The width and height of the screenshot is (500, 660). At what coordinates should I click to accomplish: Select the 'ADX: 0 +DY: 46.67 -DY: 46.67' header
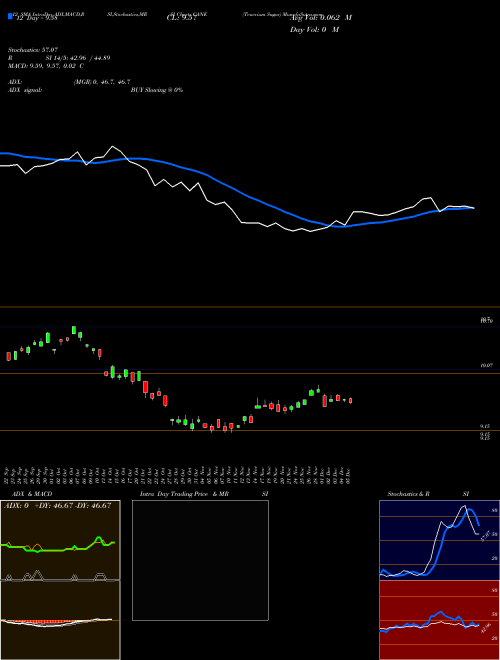58,505
